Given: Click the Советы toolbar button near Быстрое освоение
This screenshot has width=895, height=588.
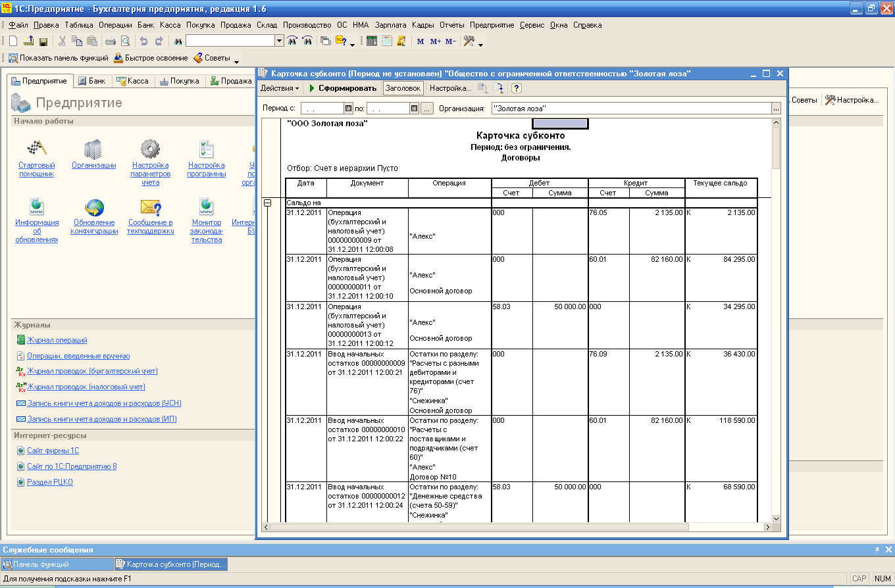Looking at the screenshot, I should 211,58.
